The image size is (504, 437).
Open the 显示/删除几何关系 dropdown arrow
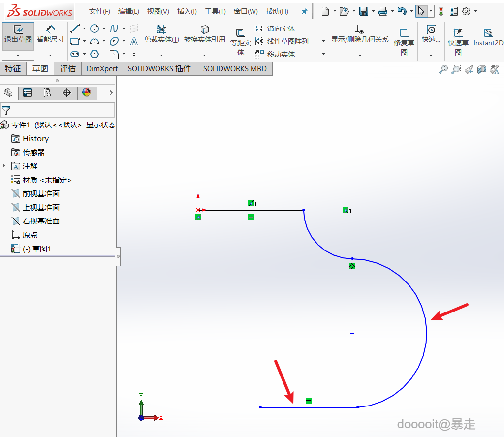tap(360, 55)
